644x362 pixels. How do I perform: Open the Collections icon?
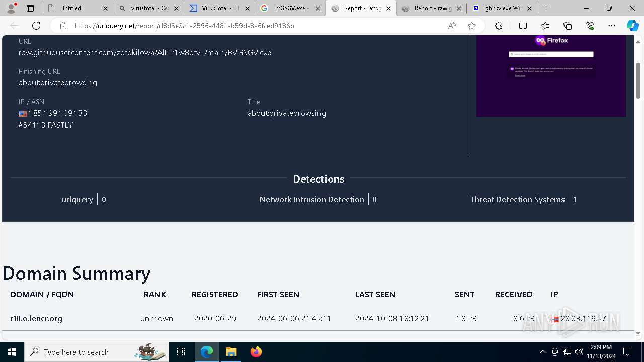coord(568,26)
